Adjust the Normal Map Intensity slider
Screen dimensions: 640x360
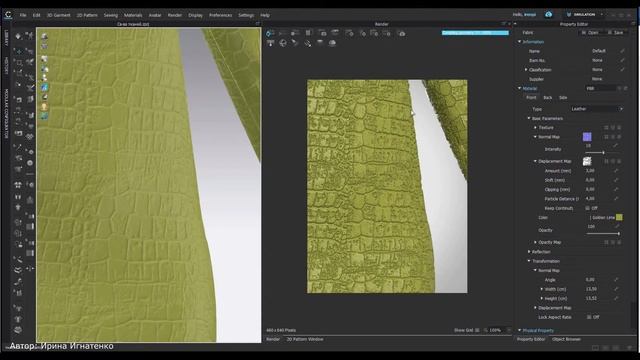click(x=603, y=153)
